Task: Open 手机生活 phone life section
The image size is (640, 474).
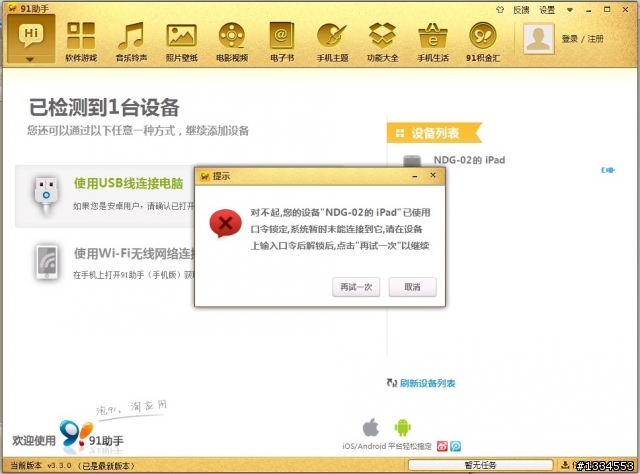Action: [x=433, y=42]
